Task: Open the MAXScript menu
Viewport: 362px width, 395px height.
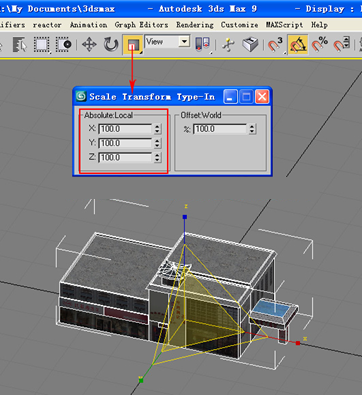Action: (284, 25)
